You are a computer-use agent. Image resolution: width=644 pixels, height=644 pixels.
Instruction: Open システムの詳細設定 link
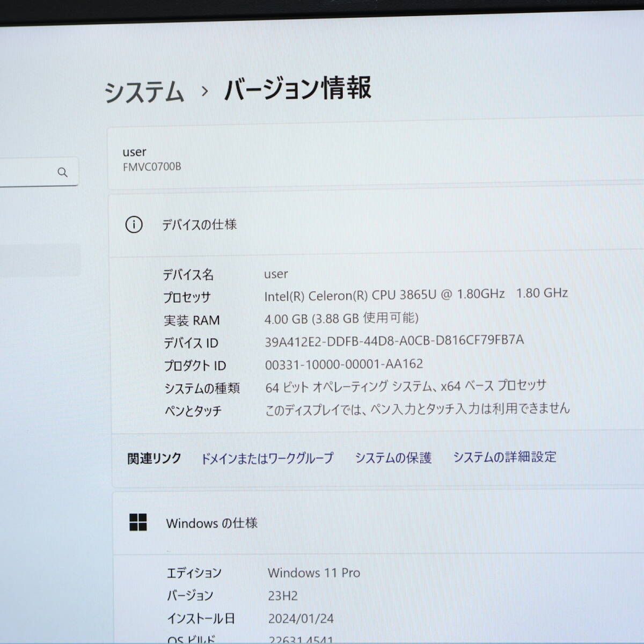(x=505, y=457)
